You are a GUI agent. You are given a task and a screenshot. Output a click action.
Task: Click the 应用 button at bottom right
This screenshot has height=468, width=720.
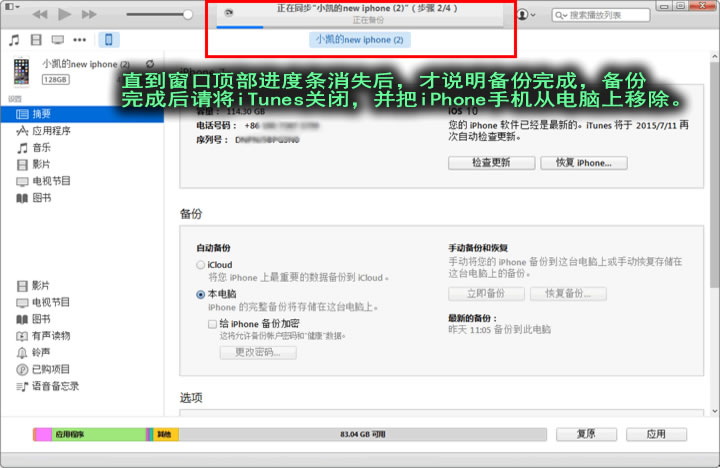pos(655,434)
